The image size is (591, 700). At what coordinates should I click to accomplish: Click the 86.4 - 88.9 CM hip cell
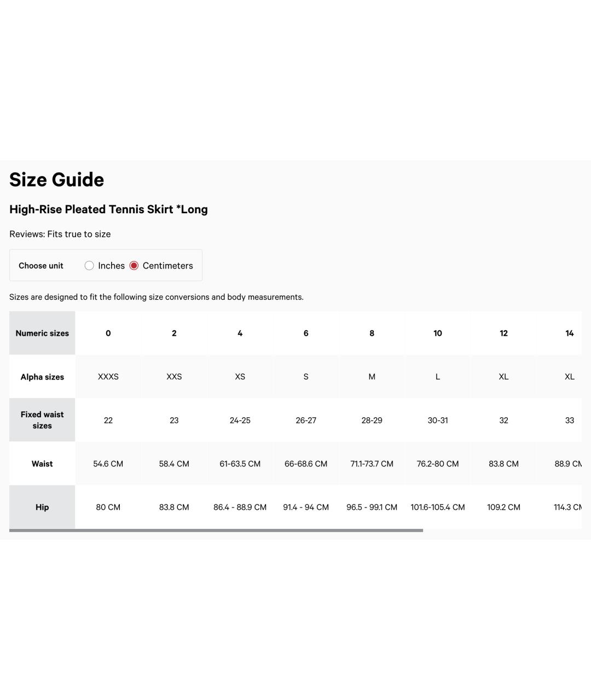click(240, 507)
